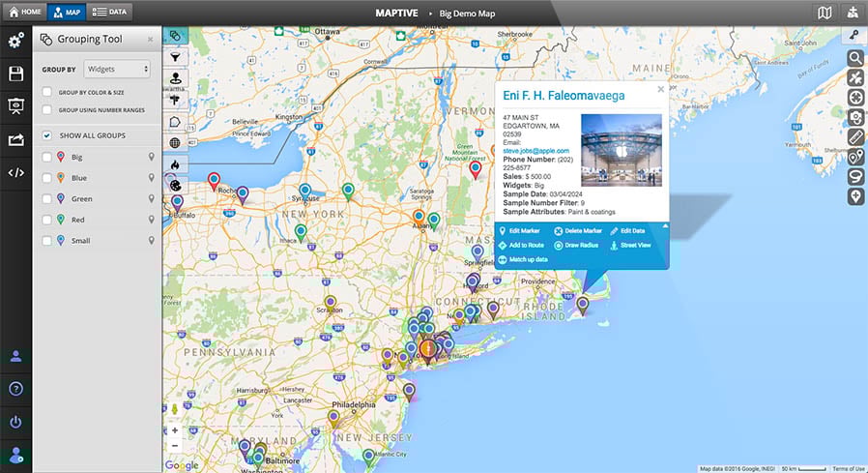Click Edit Data in info window

[627, 231]
